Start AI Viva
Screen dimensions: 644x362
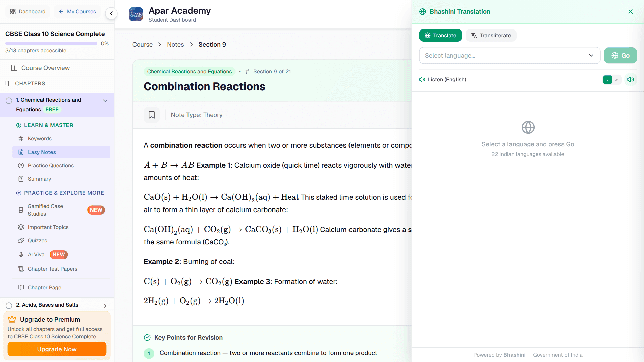[x=61, y=255]
